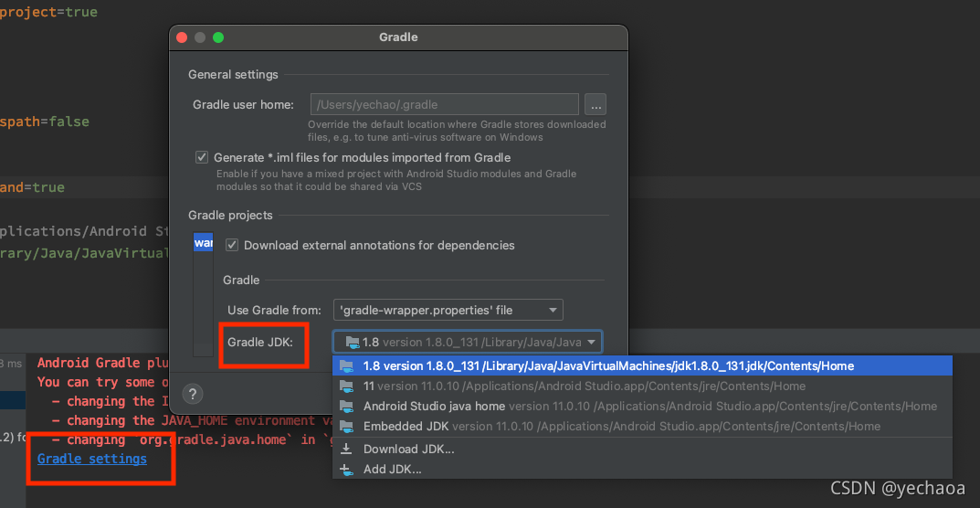
Task: Choose the Embedded JDK option
Action: tap(642, 426)
